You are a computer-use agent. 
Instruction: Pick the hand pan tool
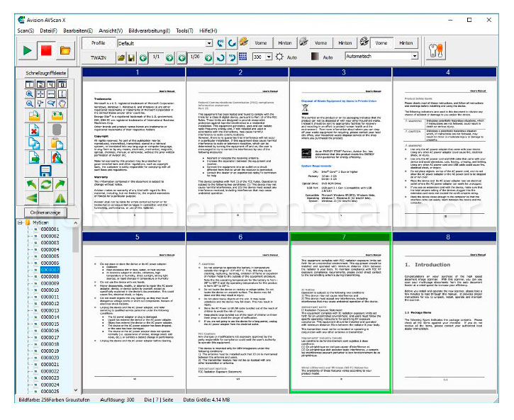62,104
